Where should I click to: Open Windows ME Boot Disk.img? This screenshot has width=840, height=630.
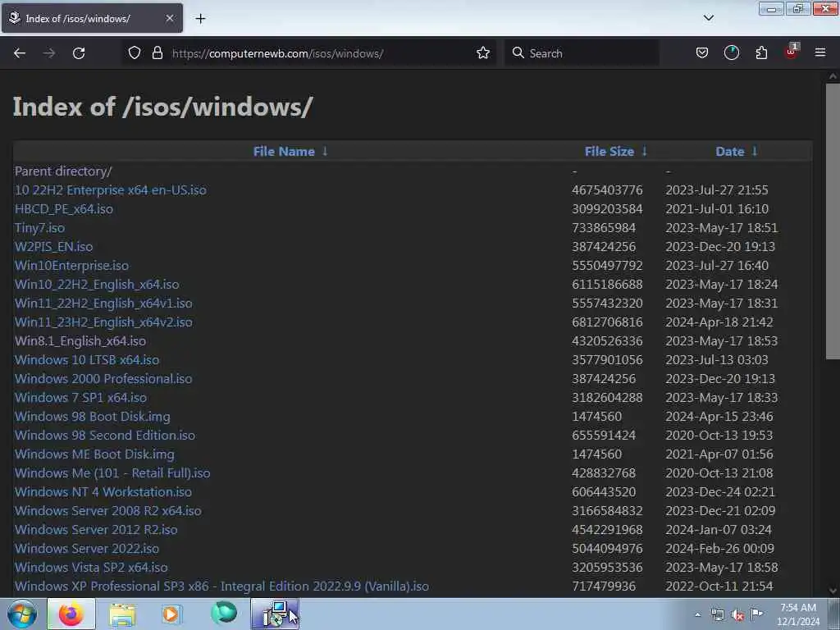94,454
